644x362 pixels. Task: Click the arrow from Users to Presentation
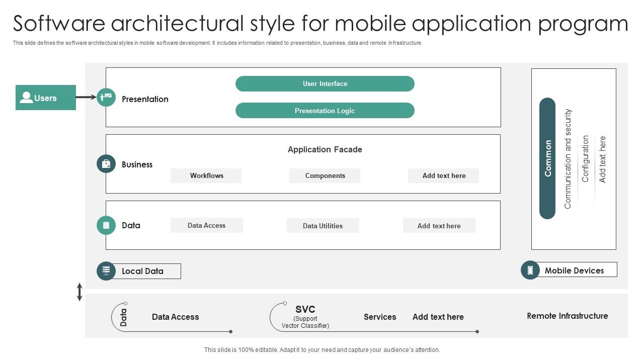(x=86, y=97)
